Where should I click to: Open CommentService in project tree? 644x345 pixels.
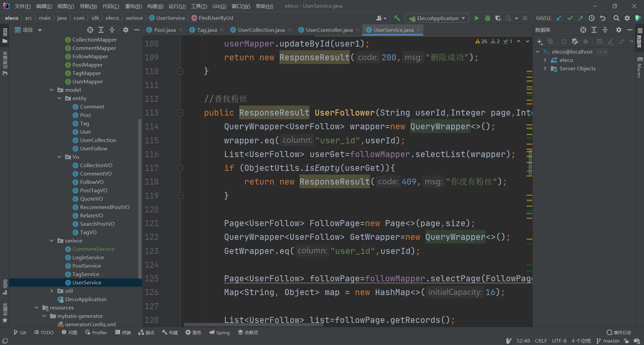point(93,249)
